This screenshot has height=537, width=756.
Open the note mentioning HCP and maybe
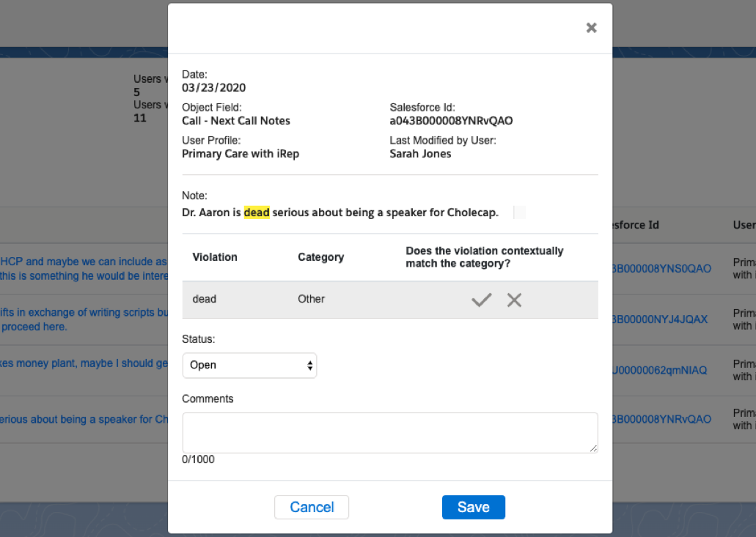click(x=84, y=268)
